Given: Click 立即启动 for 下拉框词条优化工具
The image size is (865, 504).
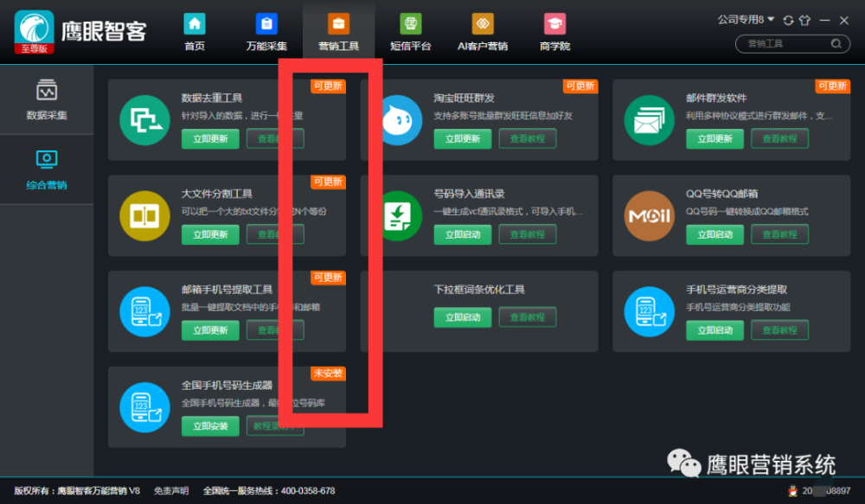Looking at the screenshot, I should coord(462,317).
